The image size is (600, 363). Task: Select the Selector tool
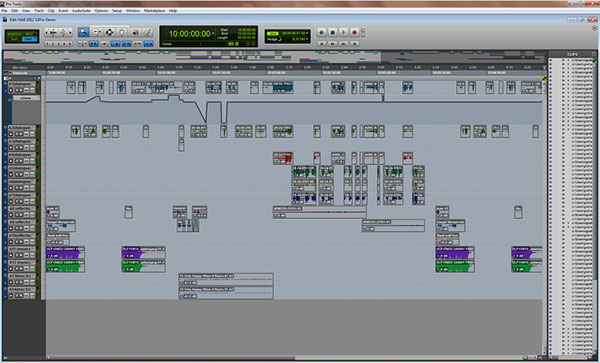(109, 32)
